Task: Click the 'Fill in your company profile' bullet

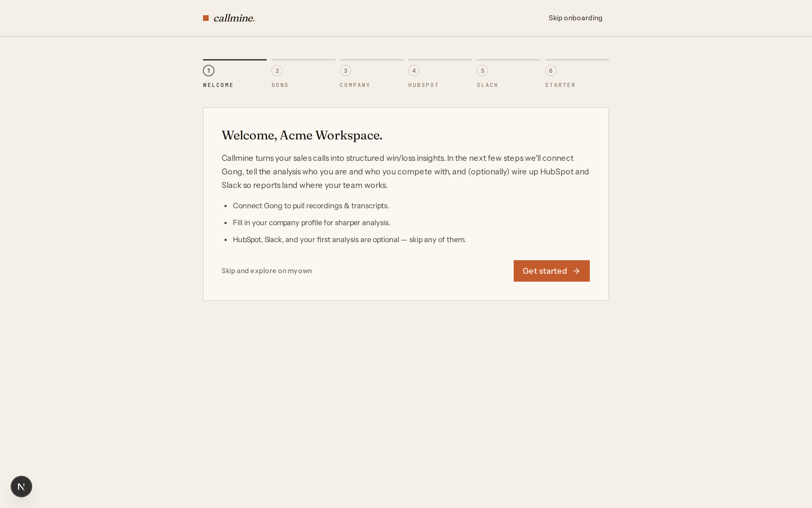Action: (311, 223)
